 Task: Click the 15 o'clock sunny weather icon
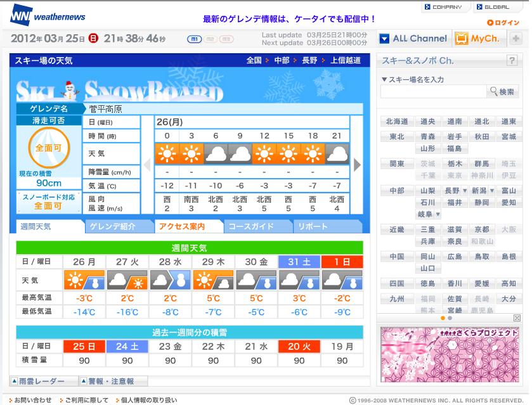point(289,154)
